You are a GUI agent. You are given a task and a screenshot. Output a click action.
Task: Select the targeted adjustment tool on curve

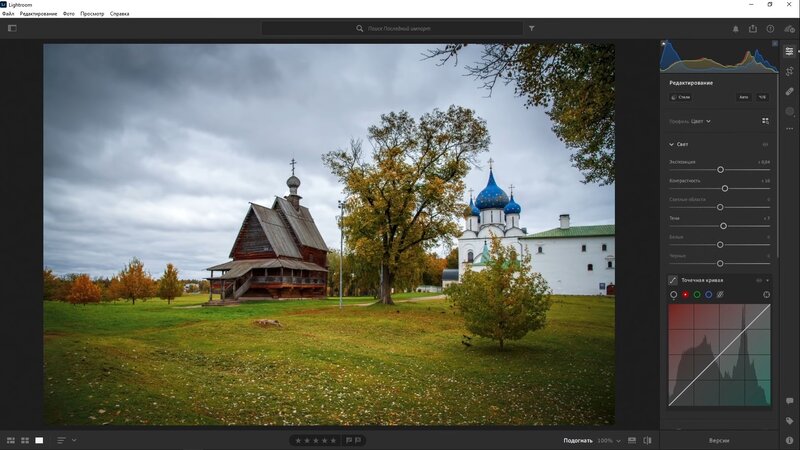pyautogui.click(x=766, y=295)
